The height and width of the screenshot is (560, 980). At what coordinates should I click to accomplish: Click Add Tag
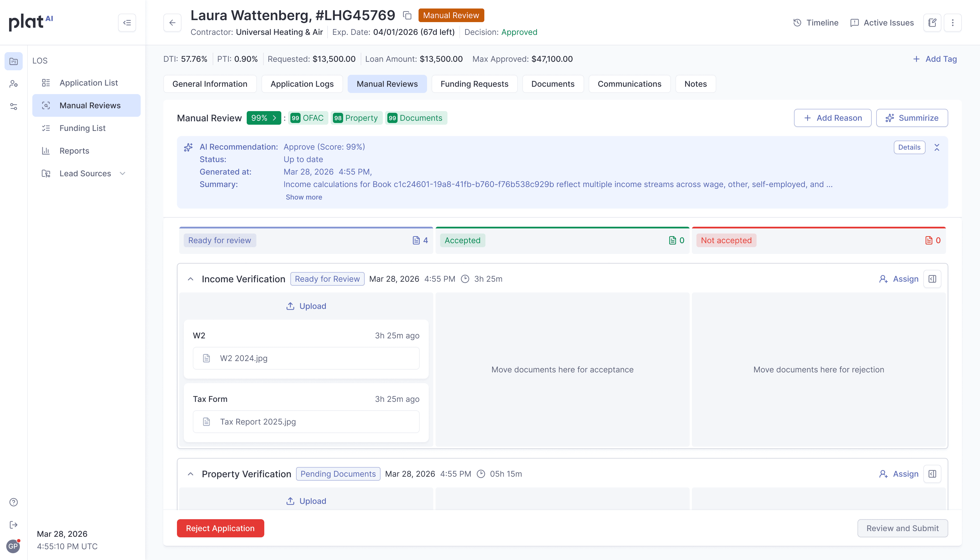pyautogui.click(x=935, y=59)
